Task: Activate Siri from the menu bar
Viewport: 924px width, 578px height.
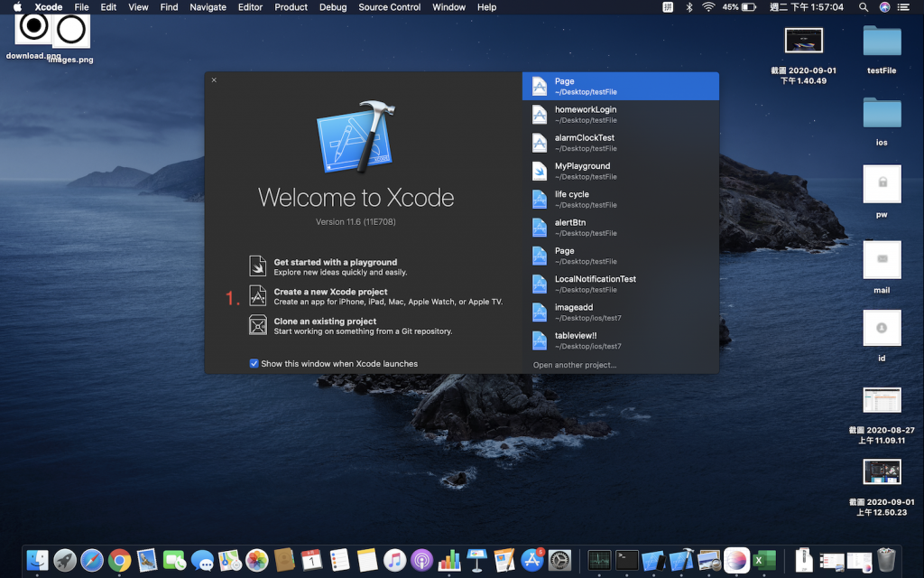Action: pyautogui.click(x=884, y=7)
